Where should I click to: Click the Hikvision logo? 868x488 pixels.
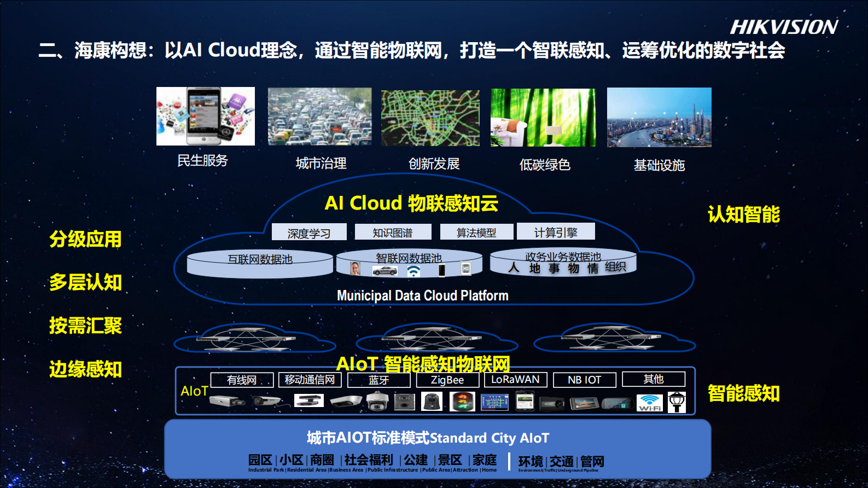click(784, 27)
